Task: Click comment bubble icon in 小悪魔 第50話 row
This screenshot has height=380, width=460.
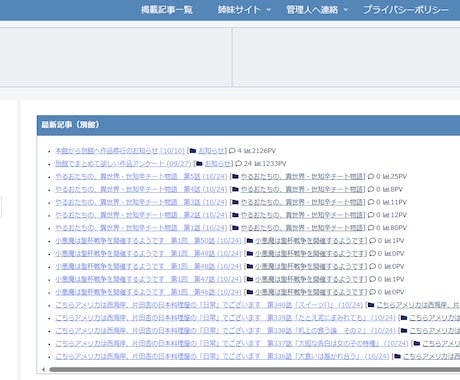Action: click(372, 241)
